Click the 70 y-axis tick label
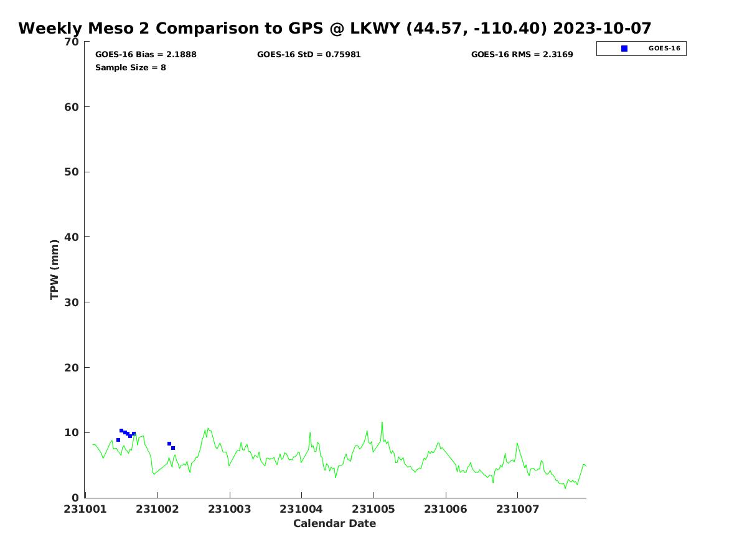The image size is (747, 560). [x=72, y=42]
